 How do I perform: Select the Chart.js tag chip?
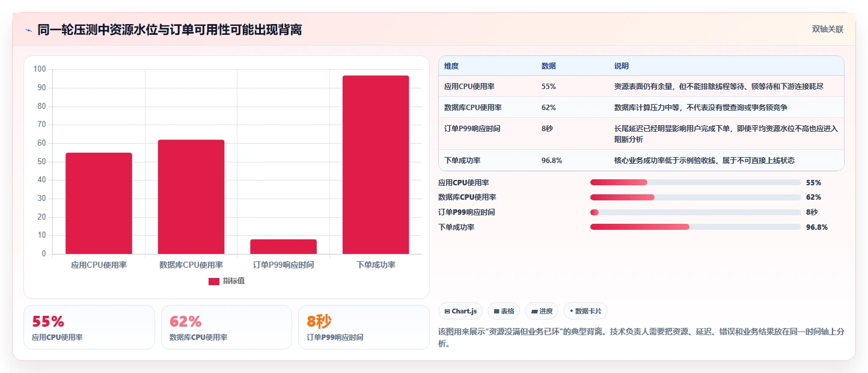pos(460,311)
